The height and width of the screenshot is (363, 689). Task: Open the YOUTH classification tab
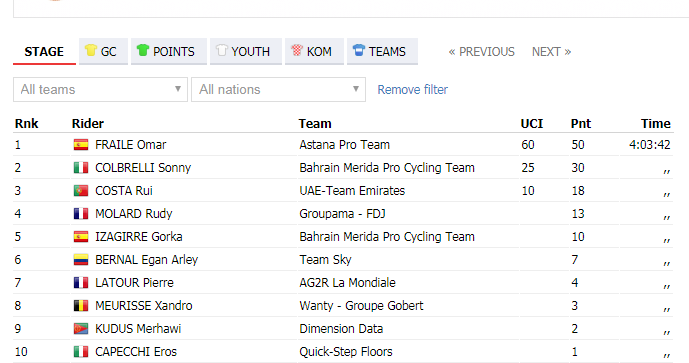point(246,52)
